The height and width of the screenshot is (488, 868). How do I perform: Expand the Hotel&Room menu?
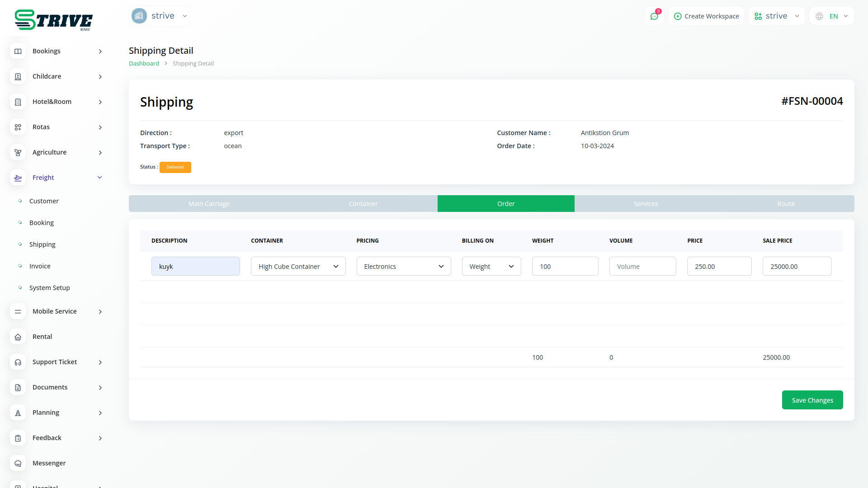tap(100, 102)
